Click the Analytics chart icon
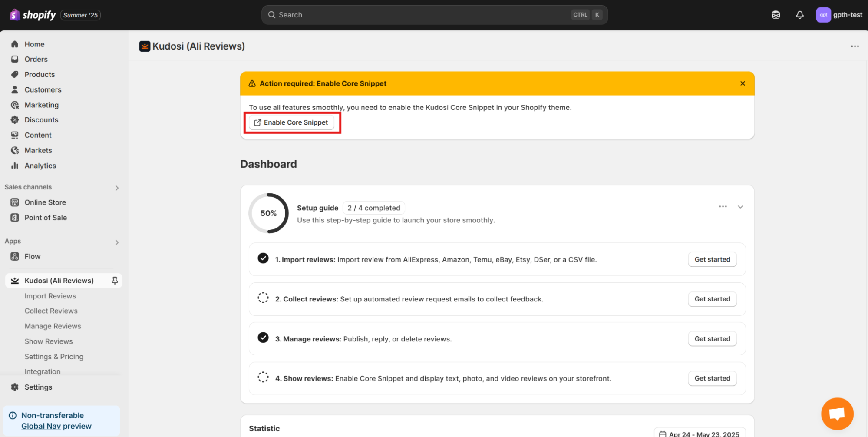Viewport: 868px width, 437px height. click(15, 166)
